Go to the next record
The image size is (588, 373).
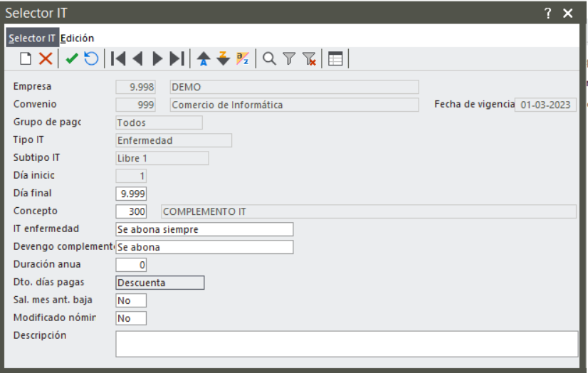(x=157, y=59)
